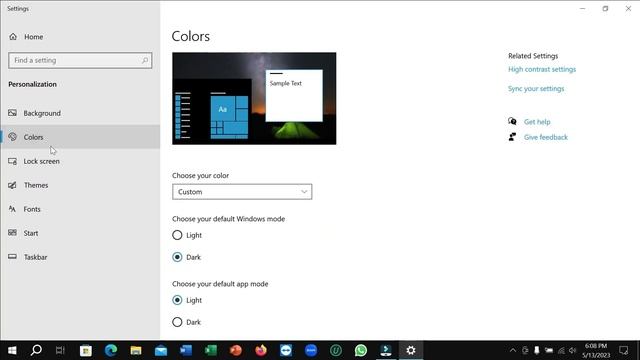Click the search magnifier in Find a setting
The image size is (640, 360).
[x=145, y=60]
